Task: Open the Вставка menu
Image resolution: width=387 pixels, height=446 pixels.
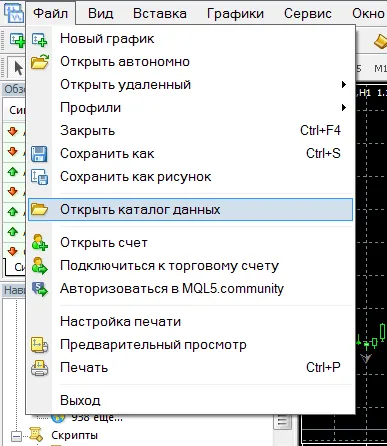Action: point(159,13)
